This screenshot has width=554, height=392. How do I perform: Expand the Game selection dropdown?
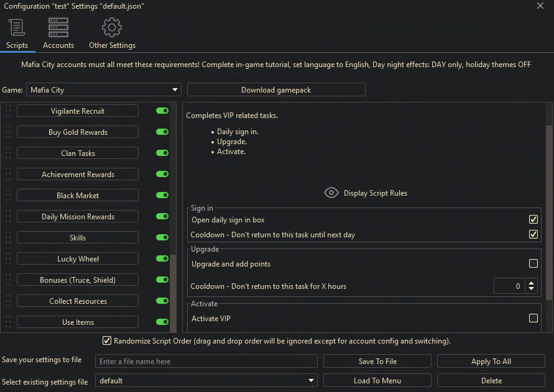point(175,90)
